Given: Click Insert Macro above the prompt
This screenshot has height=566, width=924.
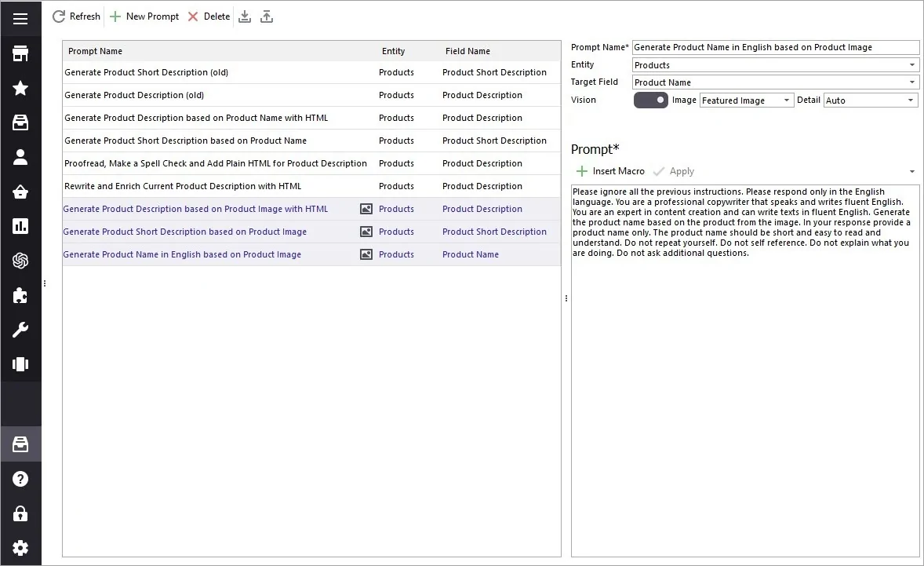Looking at the screenshot, I should click(x=610, y=171).
